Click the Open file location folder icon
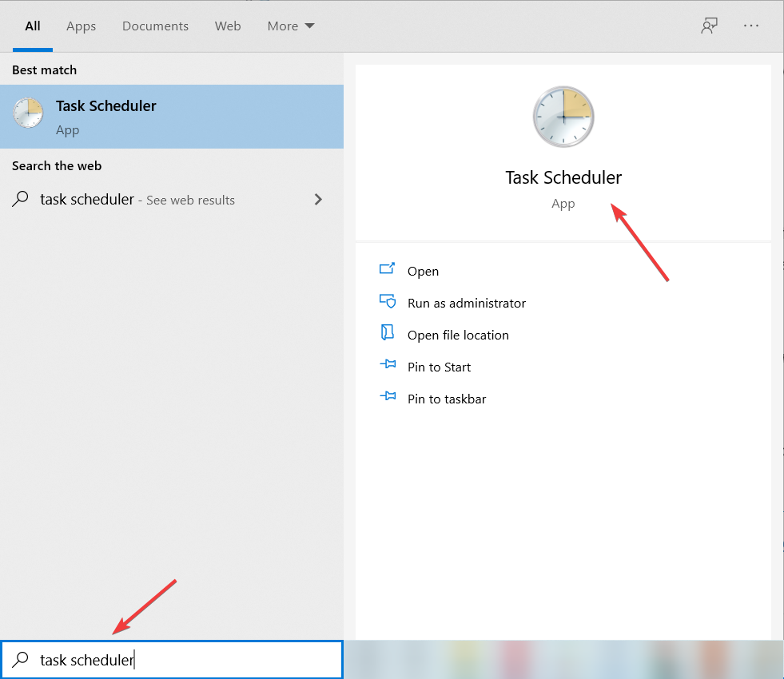This screenshot has height=679, width=784. (x=388, y=333)
